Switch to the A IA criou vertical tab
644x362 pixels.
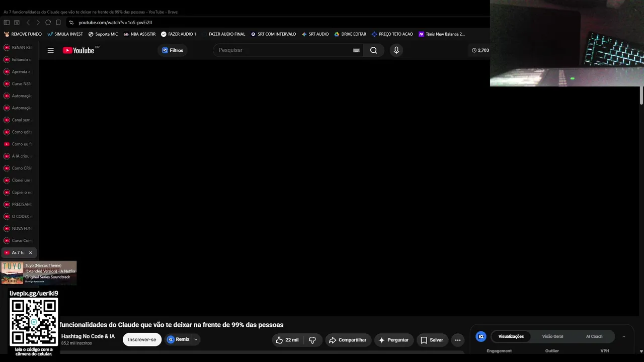19,156
